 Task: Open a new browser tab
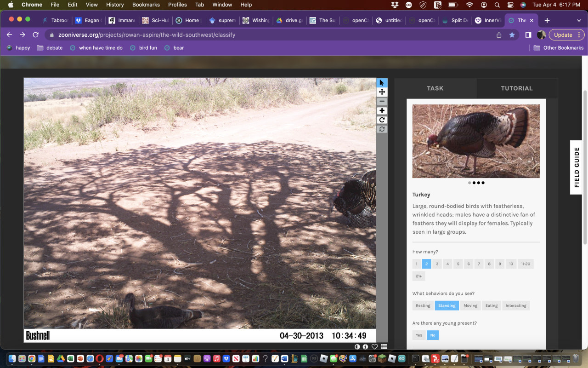pyautogui.click(x=547, y=20)
